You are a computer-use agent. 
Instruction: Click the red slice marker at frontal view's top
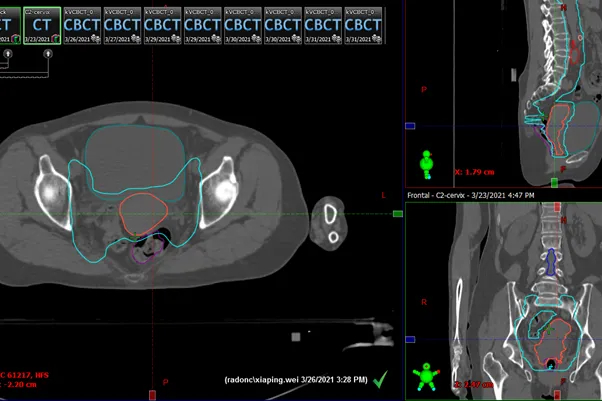coord(557,207)
